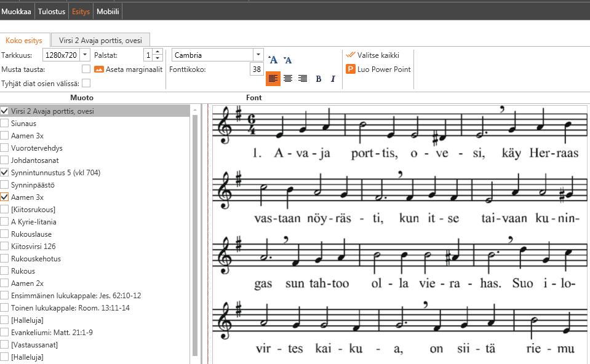Click the 1280x720 resolution value
590x364 pixels.
coord(62,55)
